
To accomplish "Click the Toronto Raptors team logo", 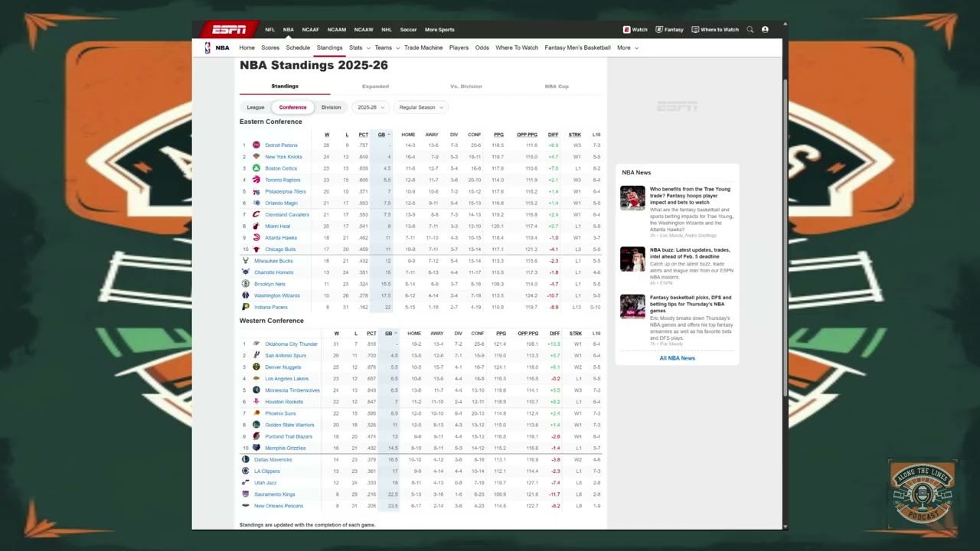I will click(x=256, y=180).
